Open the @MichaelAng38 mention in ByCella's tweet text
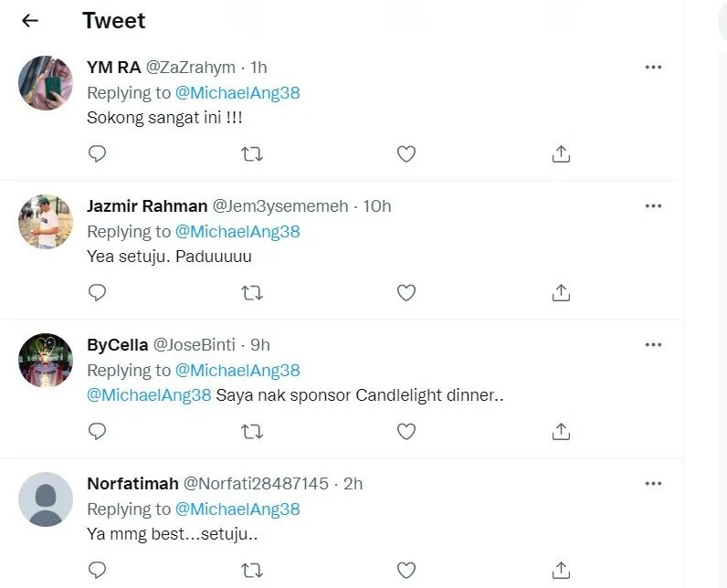Image resolution: width=727 pixels, height=588 pixels. coord(149,395)
